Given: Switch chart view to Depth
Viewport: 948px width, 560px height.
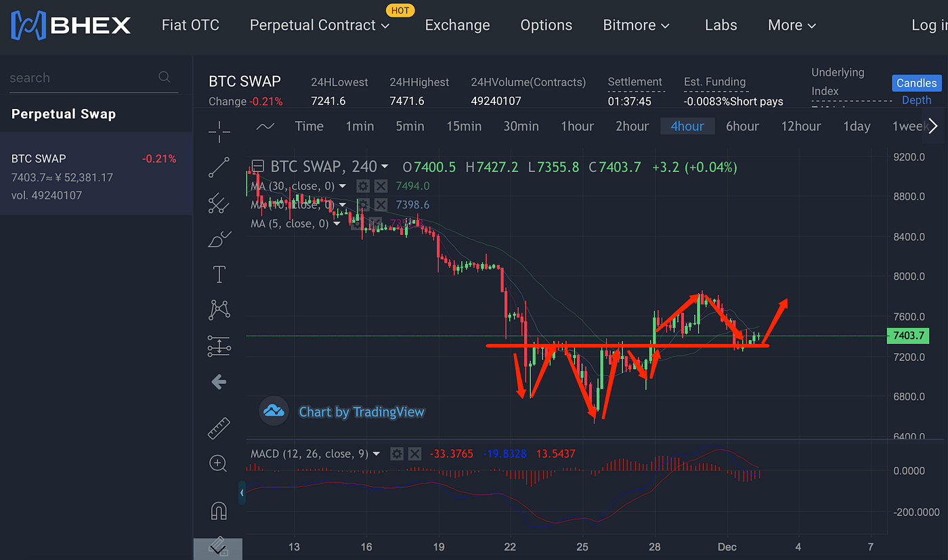Looking at the screenshot, I should coord(917,100).
